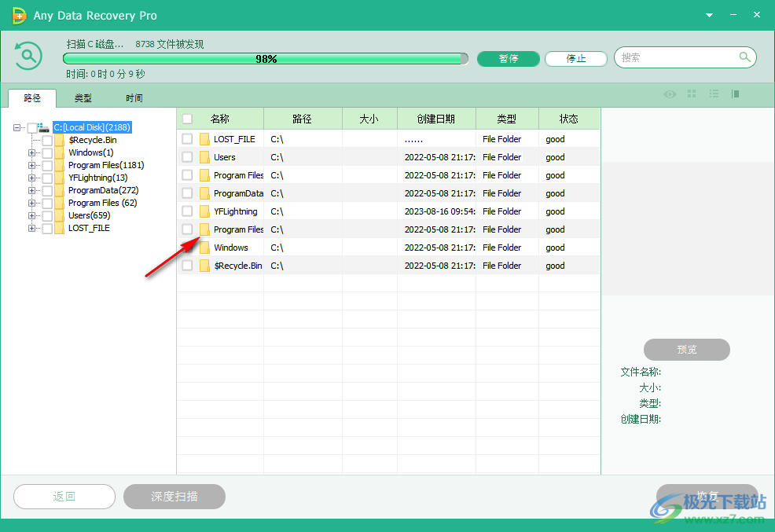The width and height of the screenshot is (775, 532).
Task: Open the title bar dropdown menu arrow
Action: [709, 15]
